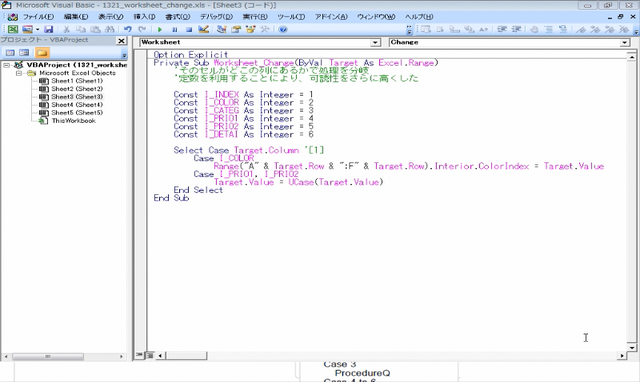Click List Properties/Methods edit icon
The image size is (640, 382).
click(x=426, y=29)
